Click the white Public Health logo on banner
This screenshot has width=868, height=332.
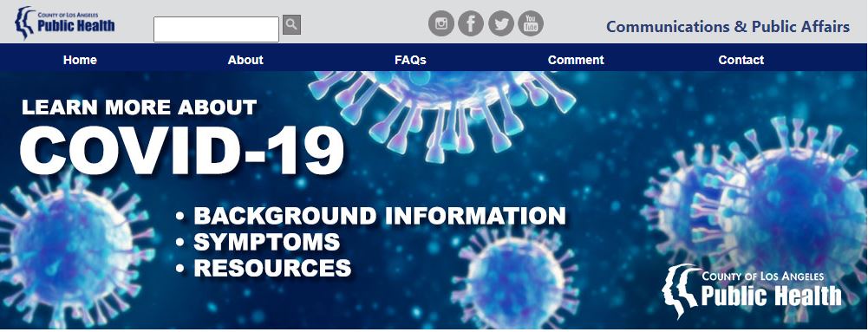click(752, 291)
